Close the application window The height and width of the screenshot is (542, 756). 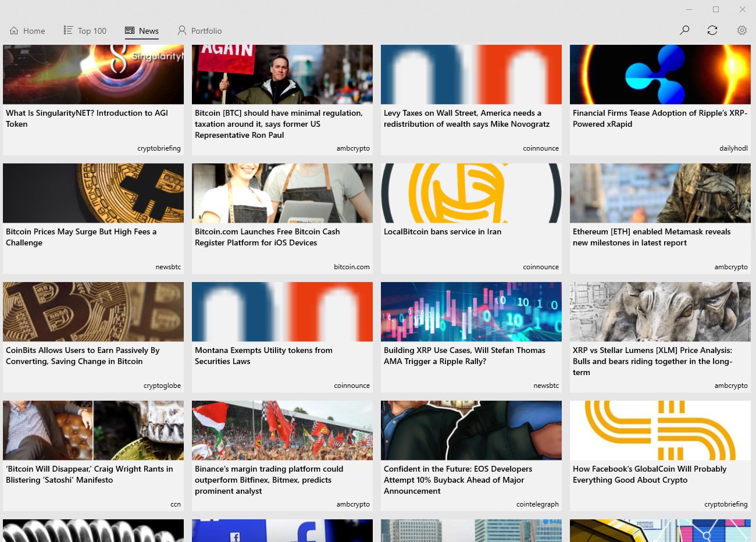[x=743, y=9]
